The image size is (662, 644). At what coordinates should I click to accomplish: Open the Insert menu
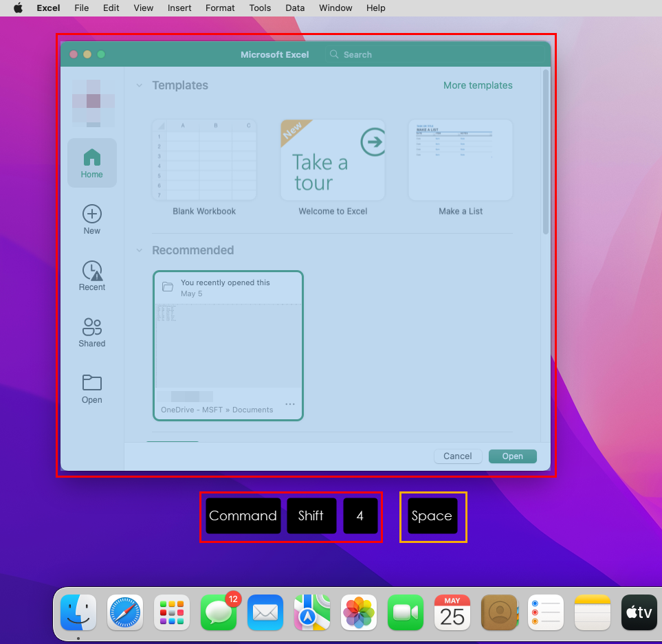pos(179,8)
